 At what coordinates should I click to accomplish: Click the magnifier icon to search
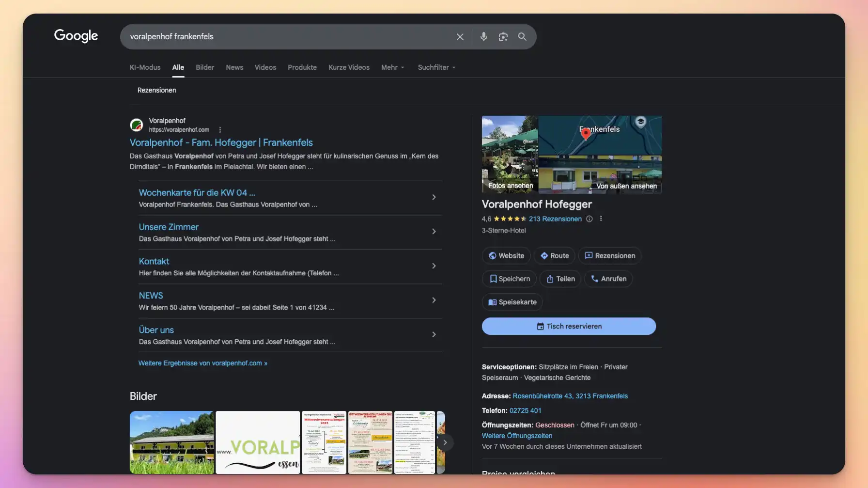(x=522, y=36)
